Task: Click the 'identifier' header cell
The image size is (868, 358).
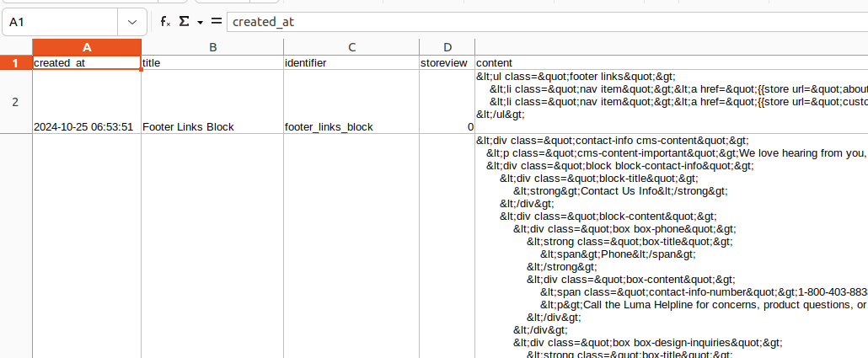Action: point(351,63)
